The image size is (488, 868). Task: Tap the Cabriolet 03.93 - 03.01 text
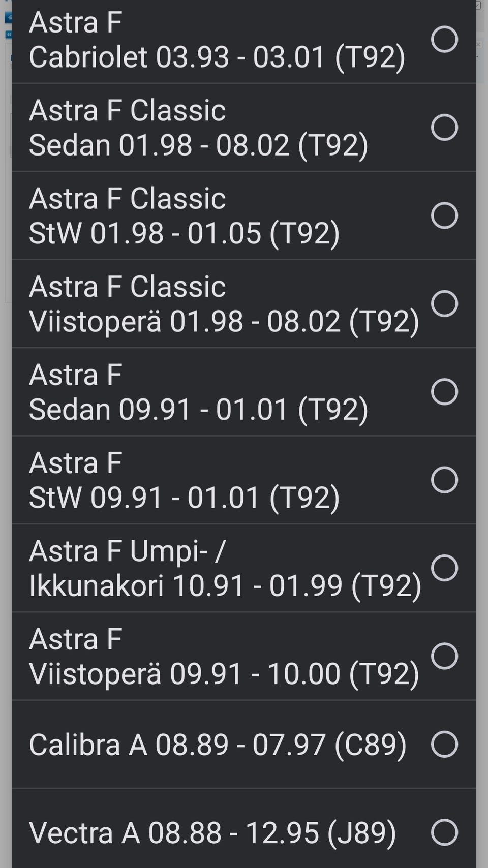[x=217, y=56]
